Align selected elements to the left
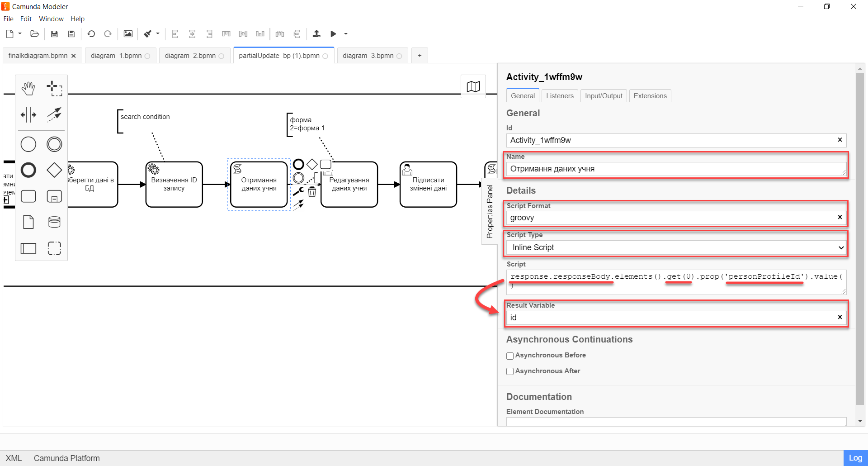 pos(175,34)
